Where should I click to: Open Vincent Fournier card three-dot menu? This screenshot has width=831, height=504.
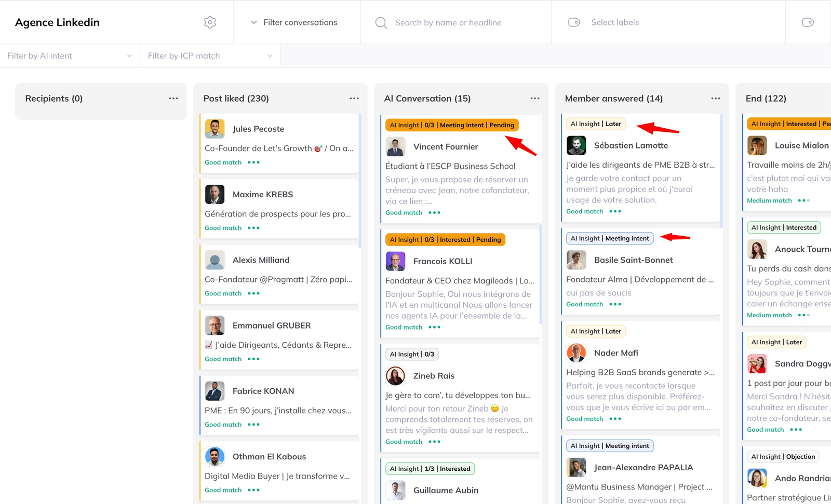(434, 213)
